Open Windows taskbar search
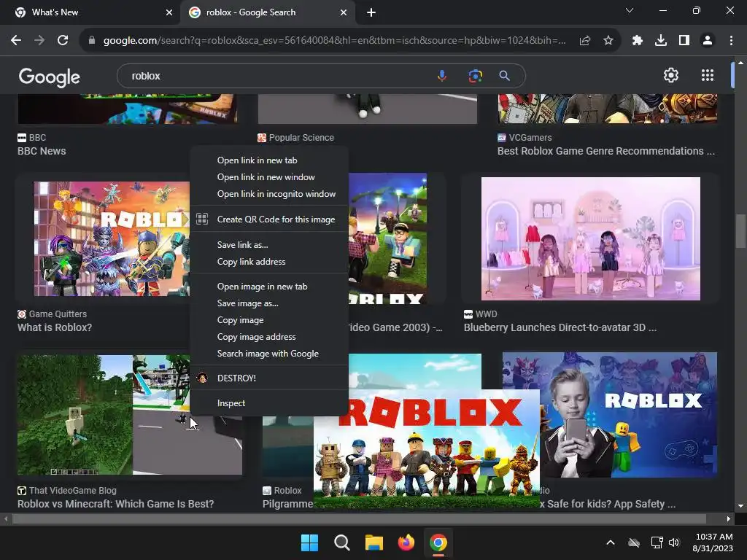Viewport: 747px width, 560px height. (x=341, y=542)
